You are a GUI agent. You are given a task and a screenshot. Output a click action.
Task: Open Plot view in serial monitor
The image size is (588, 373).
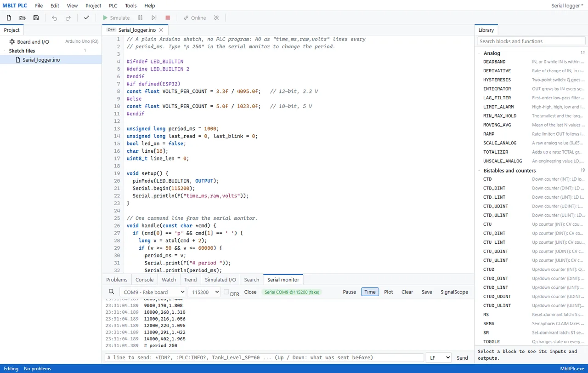coord(389,292)
